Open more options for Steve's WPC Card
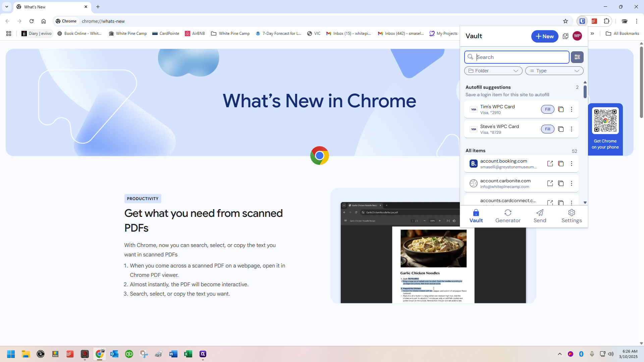Viewport: 644px width, 362px height. pos(572,129)
